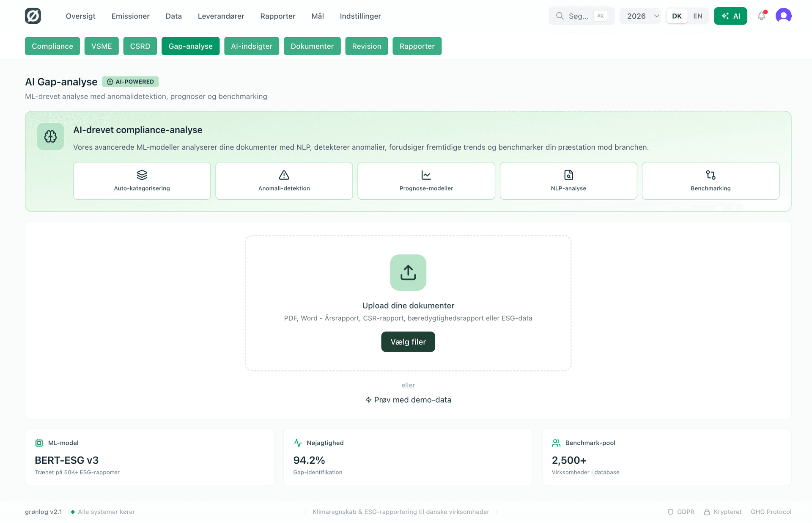Click the AI brain icon in banner
Screen dimensions: 812x523
tap(50, 136)
